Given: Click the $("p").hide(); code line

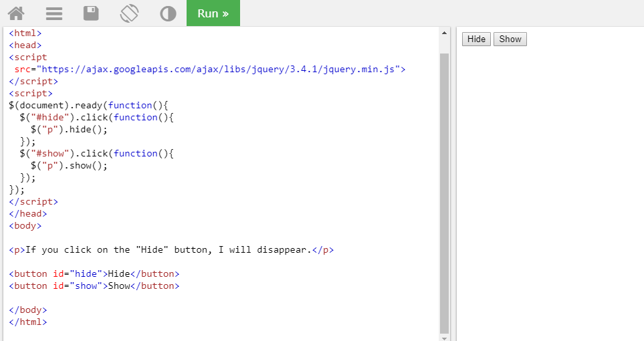Looking at the screenshot, I should pos(69,130).
